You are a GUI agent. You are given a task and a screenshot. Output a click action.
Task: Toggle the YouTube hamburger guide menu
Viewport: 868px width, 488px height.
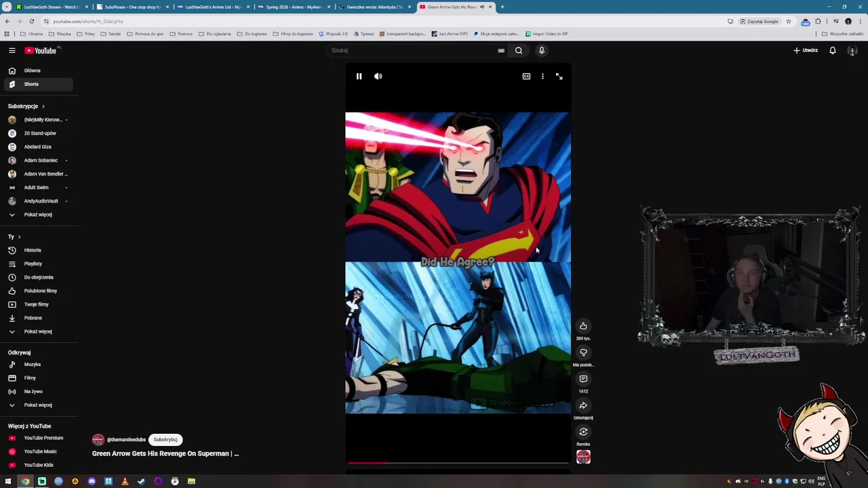[12, 50]
